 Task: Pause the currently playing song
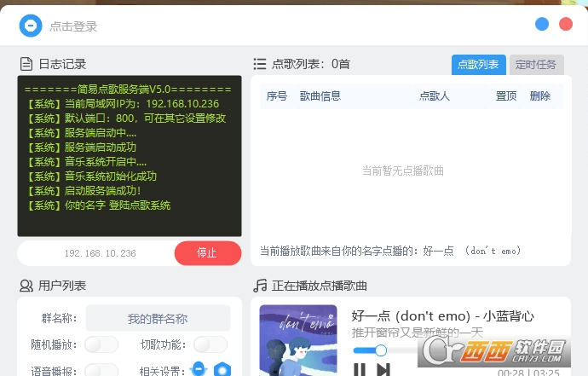coord(360,370)
